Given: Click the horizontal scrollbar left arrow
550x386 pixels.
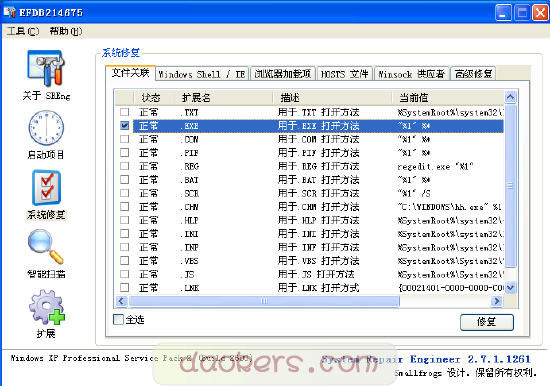Looking at the screenshot, I should (122, 301).
